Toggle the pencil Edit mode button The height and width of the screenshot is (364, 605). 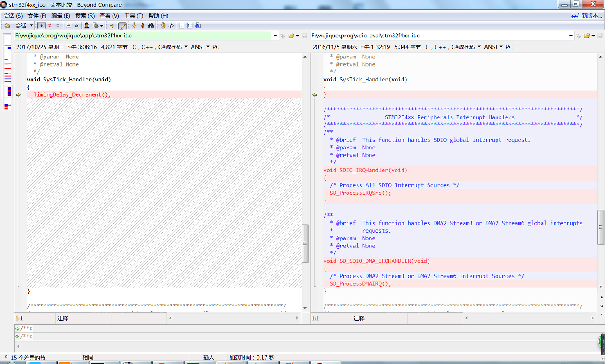pyautogui.click(x=122, y=26)
